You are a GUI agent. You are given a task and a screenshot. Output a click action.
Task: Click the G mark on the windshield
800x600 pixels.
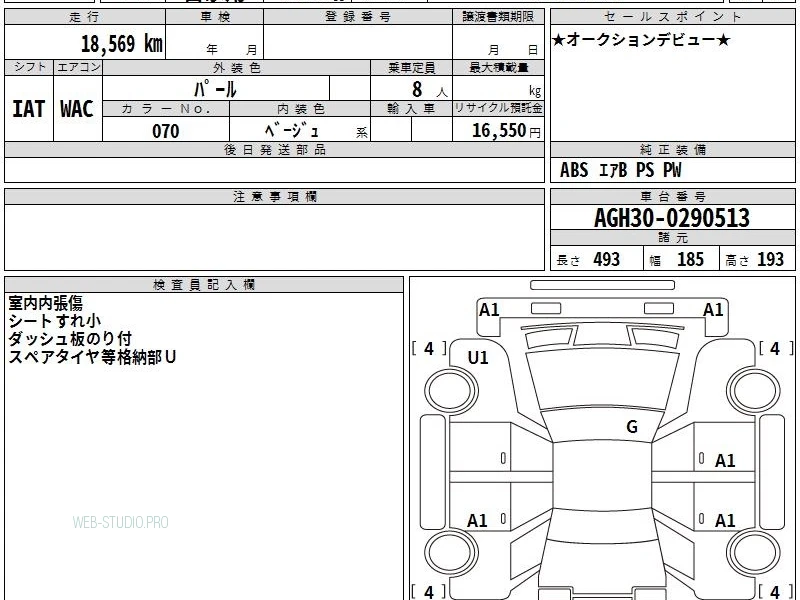click(x=632, y=426)
